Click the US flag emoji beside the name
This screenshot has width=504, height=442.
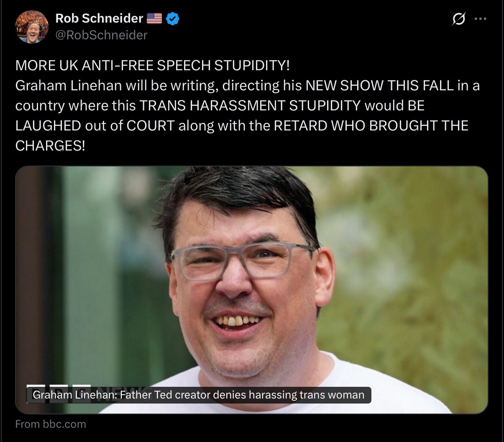tap(154, 18)
